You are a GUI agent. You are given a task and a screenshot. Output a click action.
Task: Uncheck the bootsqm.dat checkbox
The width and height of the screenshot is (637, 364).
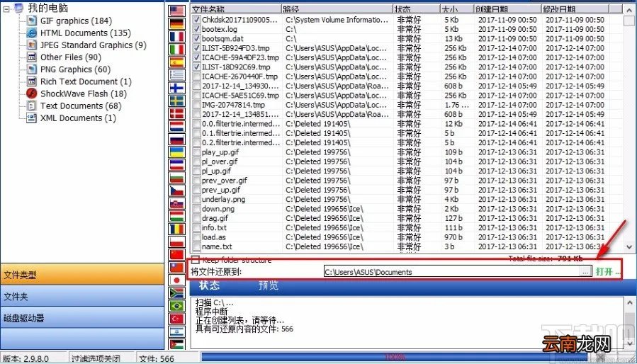[x=196, y=38]
